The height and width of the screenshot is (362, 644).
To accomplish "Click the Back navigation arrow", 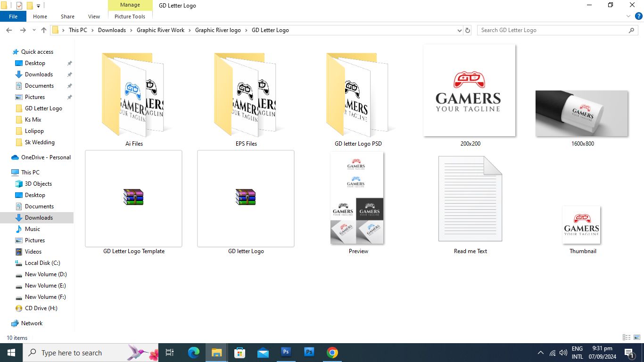I will click(9, 30).
